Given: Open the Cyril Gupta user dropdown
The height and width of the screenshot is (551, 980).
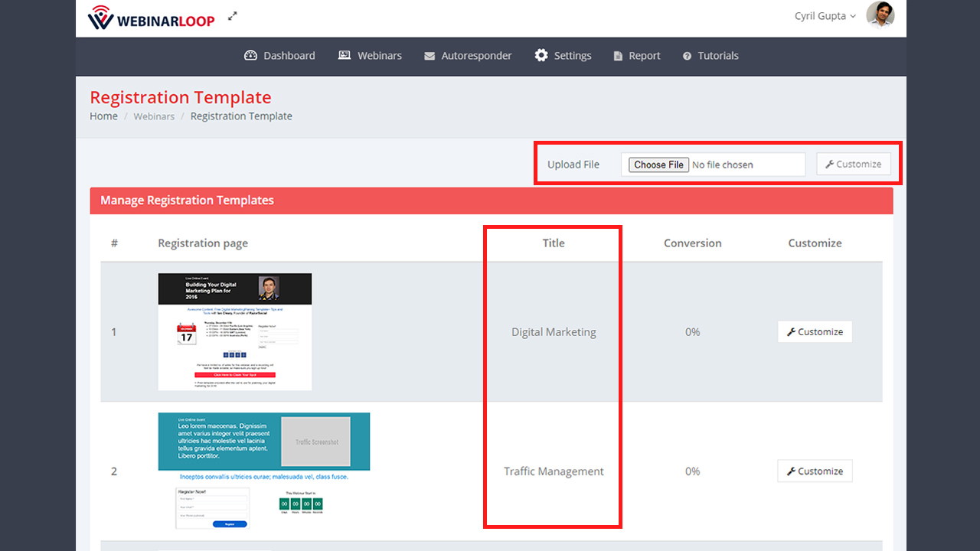Looking at the screenshot, I should [x=825, y=16].
